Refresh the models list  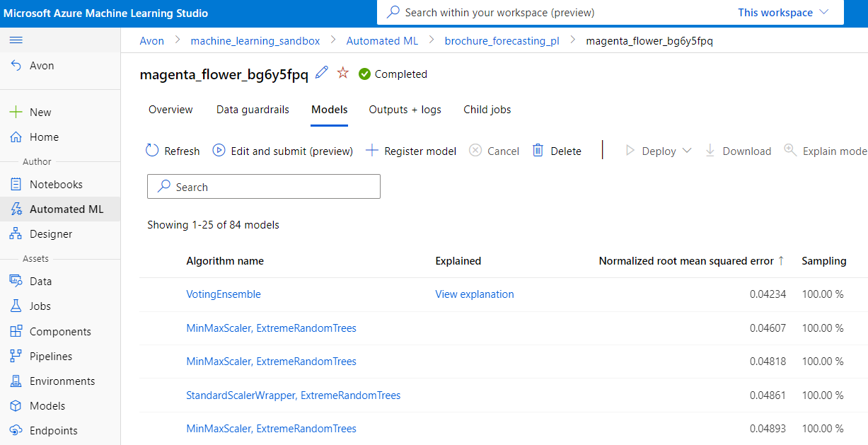[173, 151]
